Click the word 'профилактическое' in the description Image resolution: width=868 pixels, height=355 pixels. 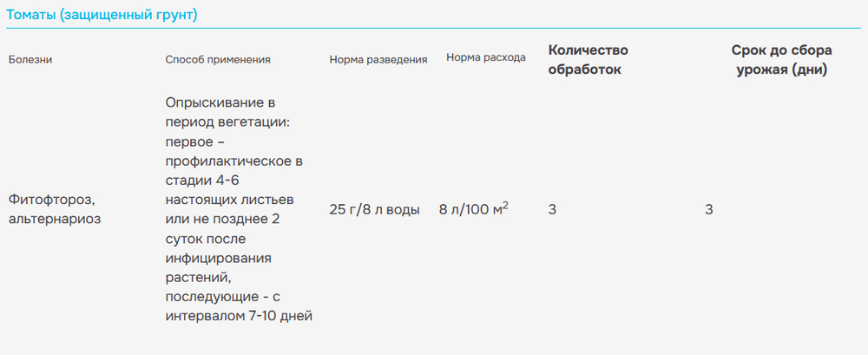[228, 161]
